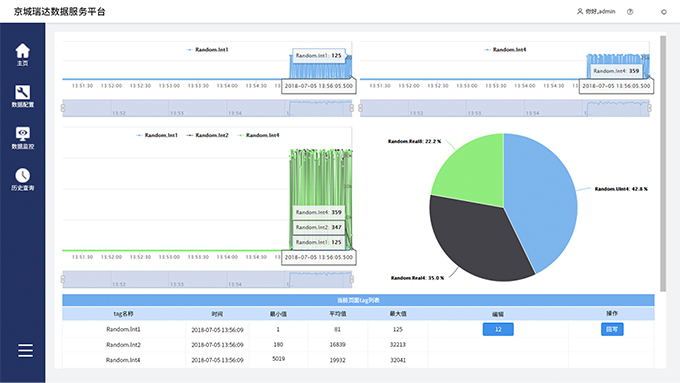
Task: Click right zoom handle of Random.Int4 chart
Action: [649, 108]
